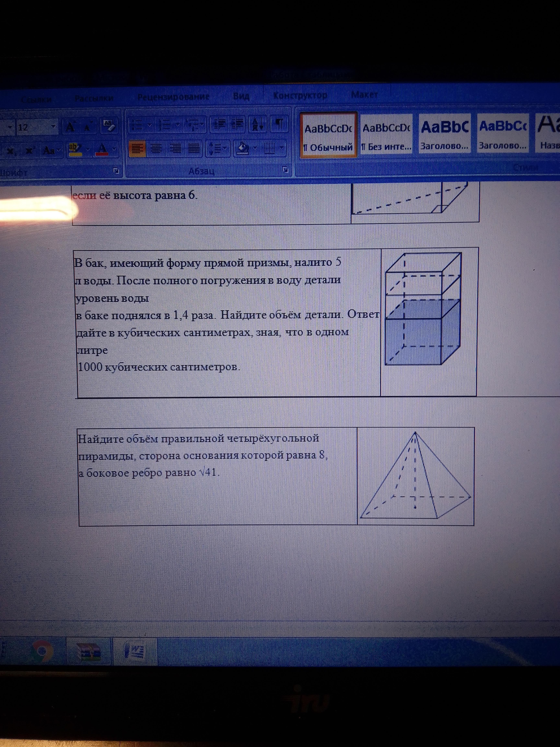The width and height of the screenshot is (560, 747).
Task: Decrease paragraph indent
Action: pos(219,124)
